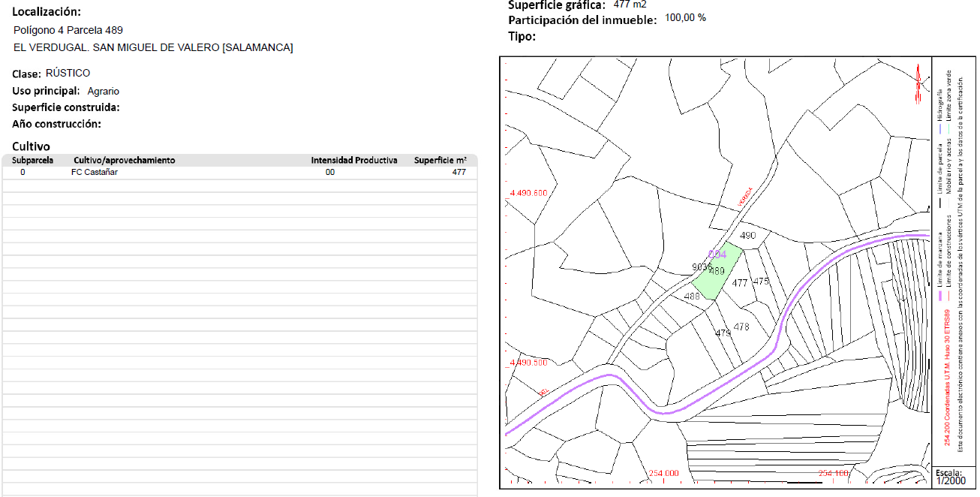Click the 'Límite zona verde' legend entry

(x=948, y=95)
